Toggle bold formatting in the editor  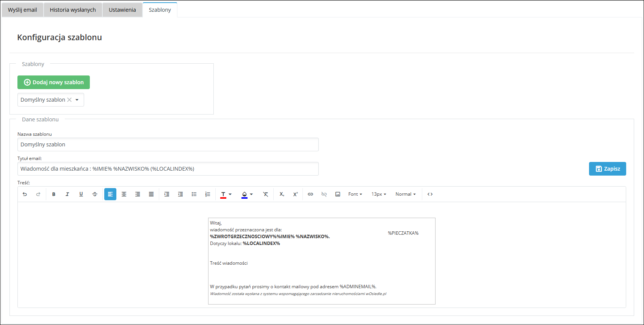pyautogui.click(x=54, y=194)
